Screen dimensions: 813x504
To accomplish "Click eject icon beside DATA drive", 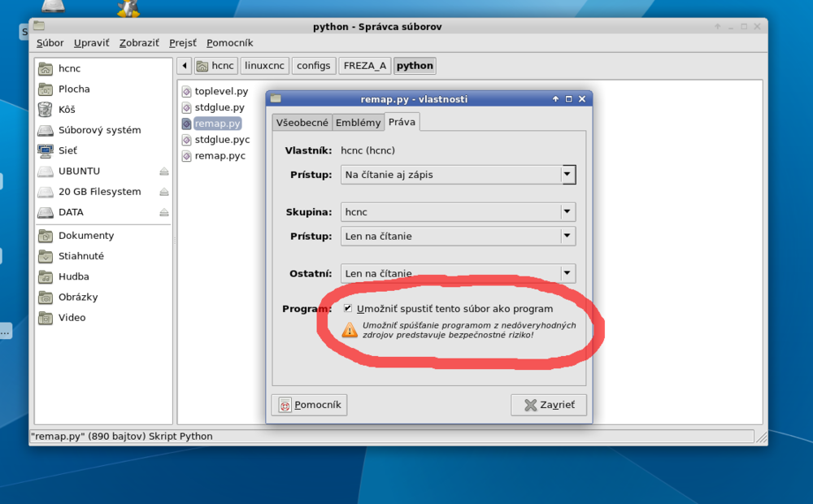I will (163, 212).
